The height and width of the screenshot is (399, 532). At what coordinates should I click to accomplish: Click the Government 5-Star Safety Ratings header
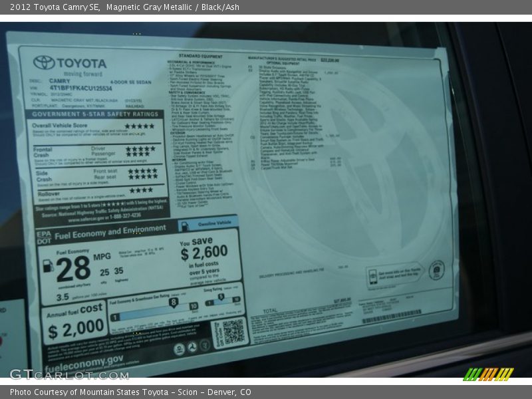[96, 114]
